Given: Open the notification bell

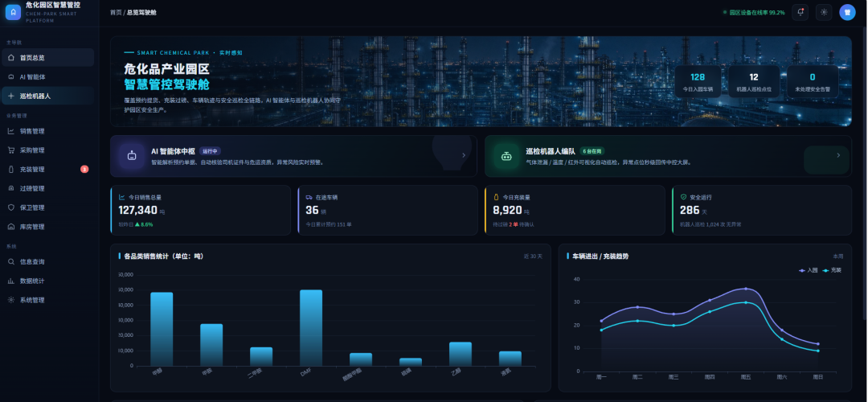Looking at the screenshot, I should click(800, 12).
